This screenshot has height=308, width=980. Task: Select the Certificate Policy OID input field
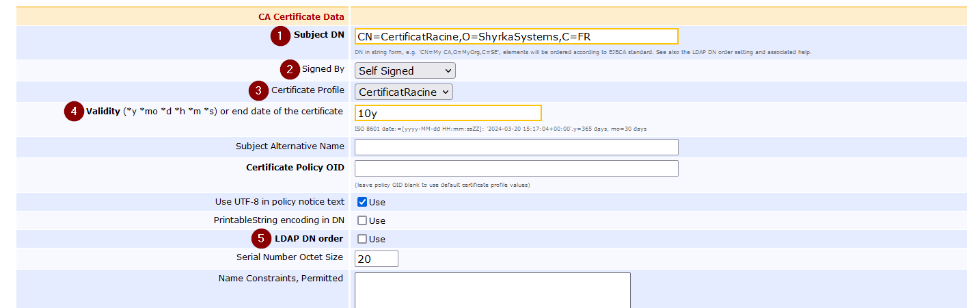tap(516, 168)
